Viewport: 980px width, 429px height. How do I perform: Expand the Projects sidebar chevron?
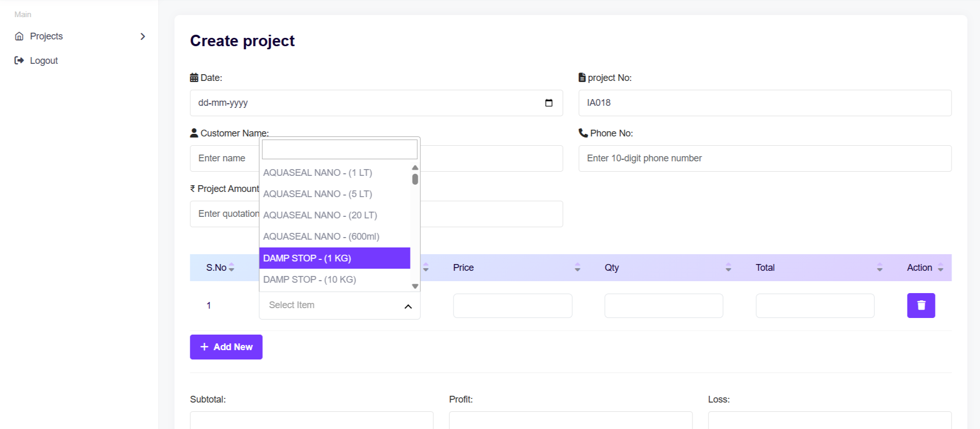point(143,36)
